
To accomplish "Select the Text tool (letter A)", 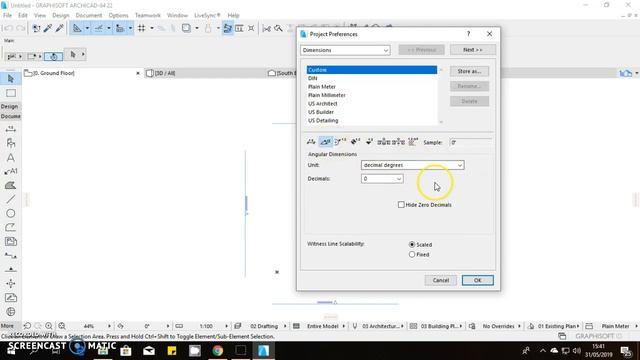I will tap(11, 158).
